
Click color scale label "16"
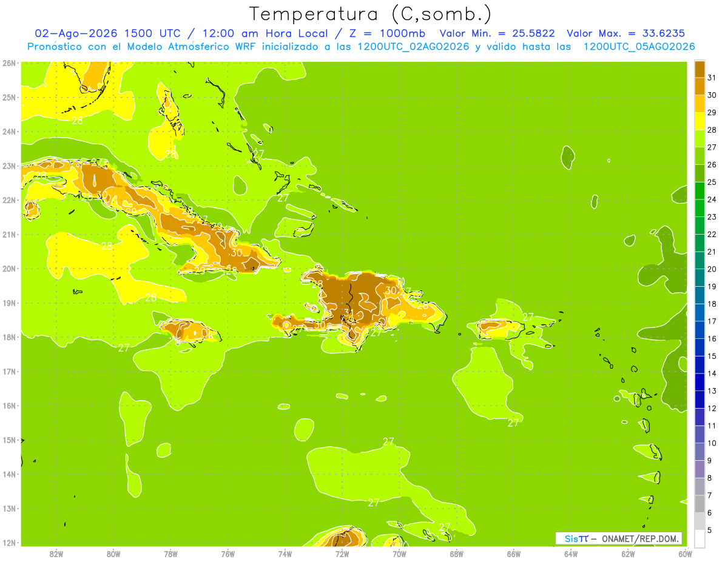click(x=712, y=339)
